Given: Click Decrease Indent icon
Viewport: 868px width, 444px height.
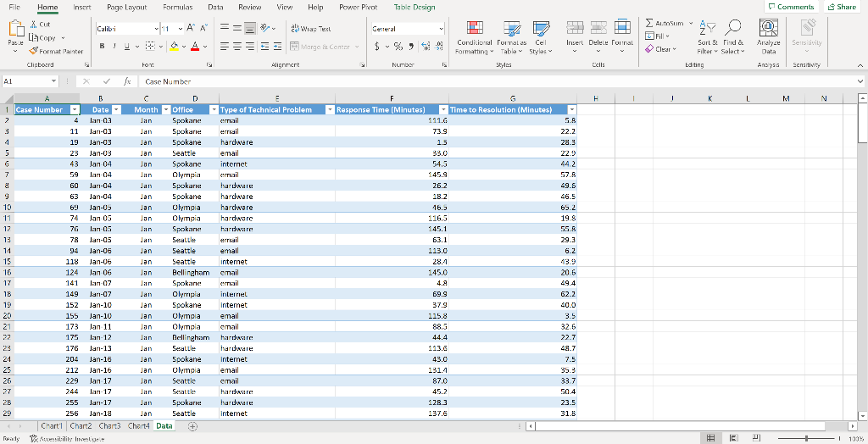Looking at the screenshot, I should click(x=264, y=47).
